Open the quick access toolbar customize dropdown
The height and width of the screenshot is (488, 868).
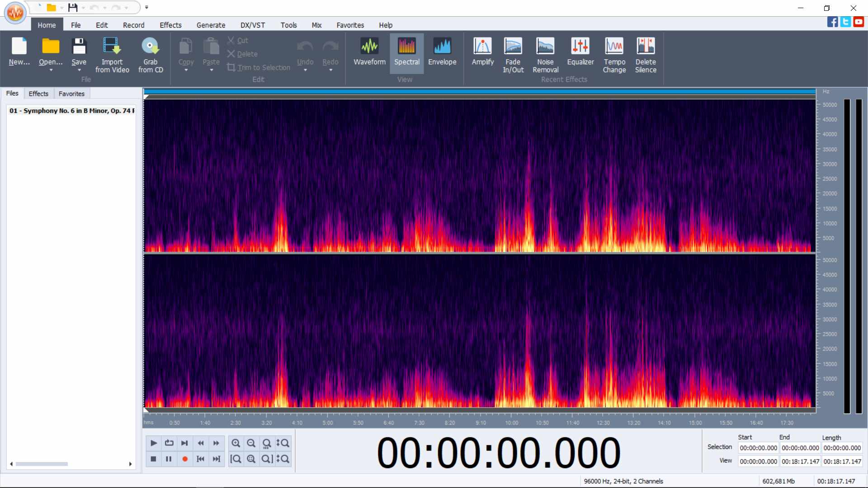[x=146, y=7]
